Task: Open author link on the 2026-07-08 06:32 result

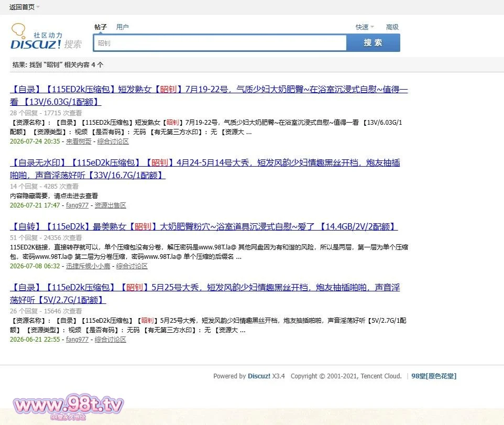Action: tap(88, 266)
